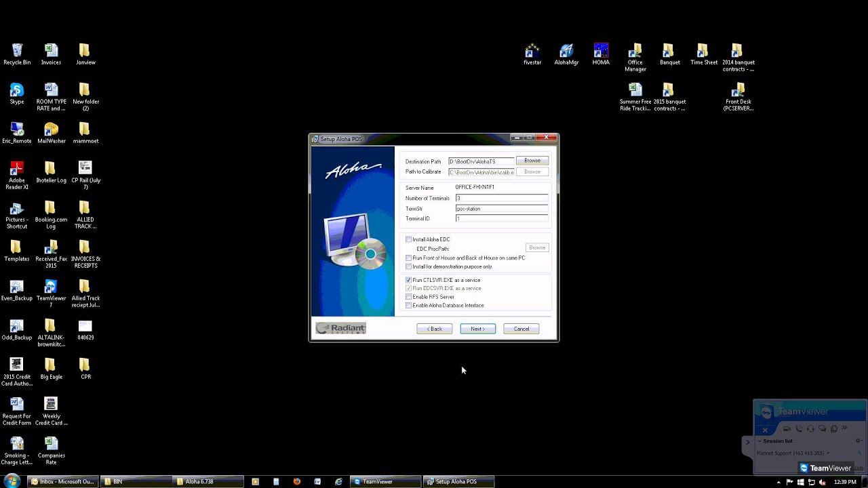Start a video call in TeamViewer panel
Screen dimensions: 868x488
click(x=787, y=428)
